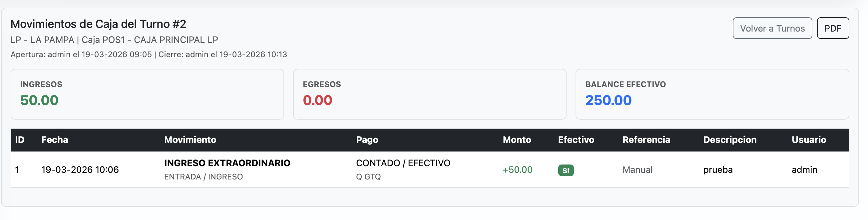Click the Pago column header
868x220 pixels.
(x=367, y=139)
